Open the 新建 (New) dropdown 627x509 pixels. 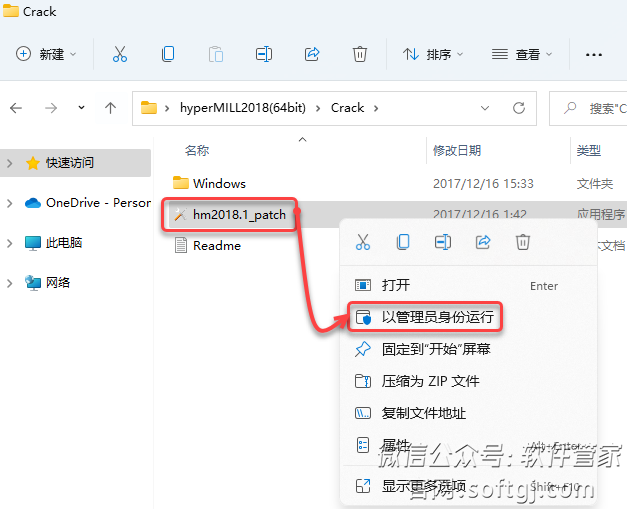point(46,54)
